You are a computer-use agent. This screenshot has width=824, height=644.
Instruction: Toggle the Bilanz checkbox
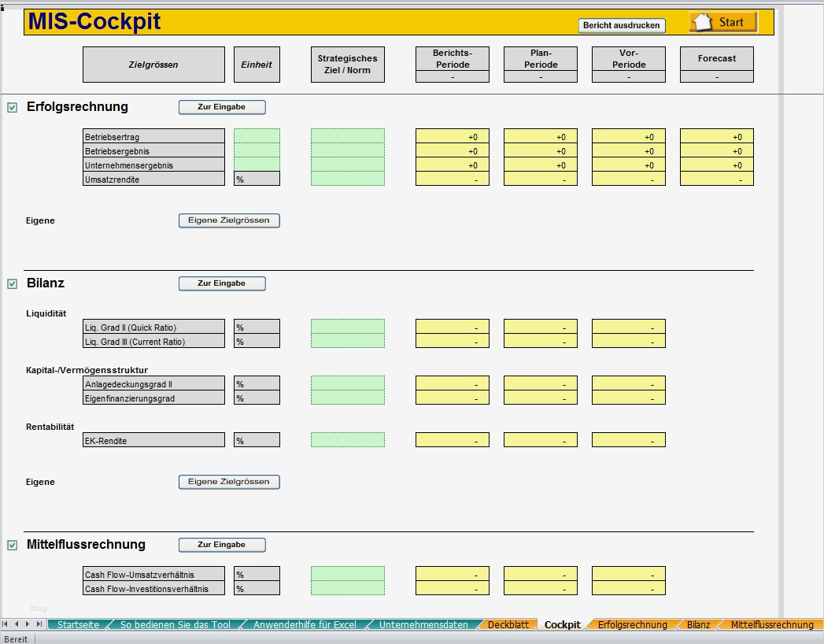click(x=11, y=283)
